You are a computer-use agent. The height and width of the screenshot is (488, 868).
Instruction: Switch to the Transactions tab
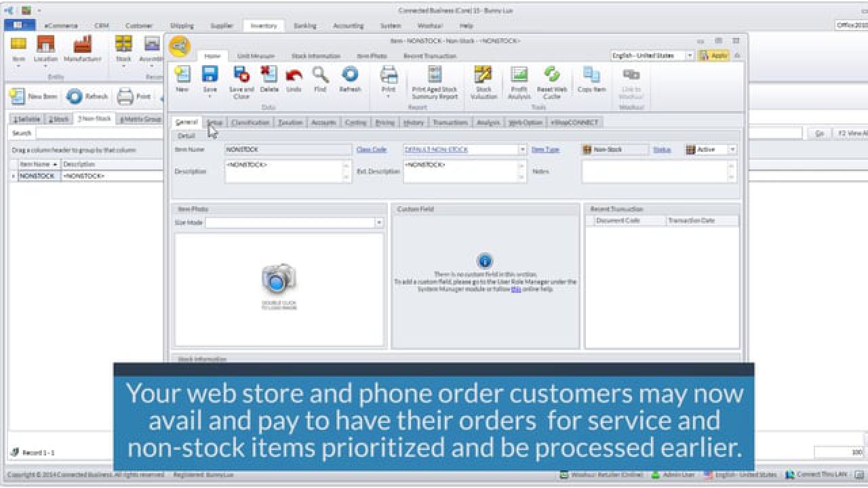tap(450, 123)
